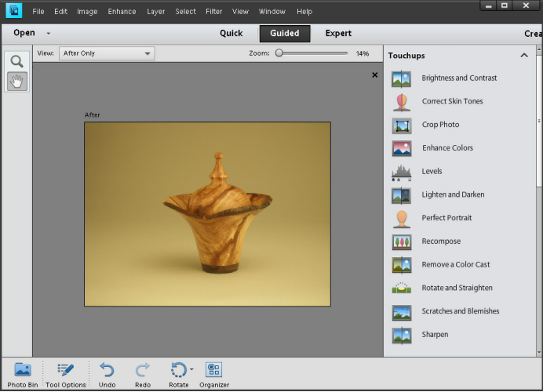Expand the Open files dropdown arrow
543x392 pixels.
click(x=49, y=34)
